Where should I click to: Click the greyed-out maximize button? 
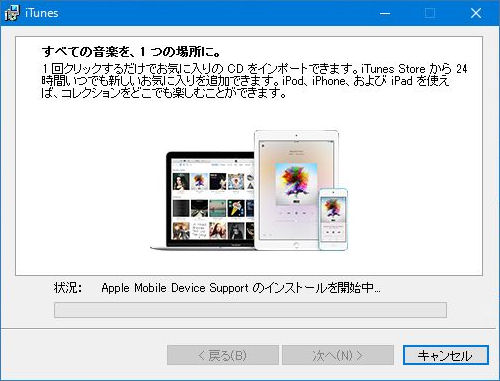click(430, 13)
